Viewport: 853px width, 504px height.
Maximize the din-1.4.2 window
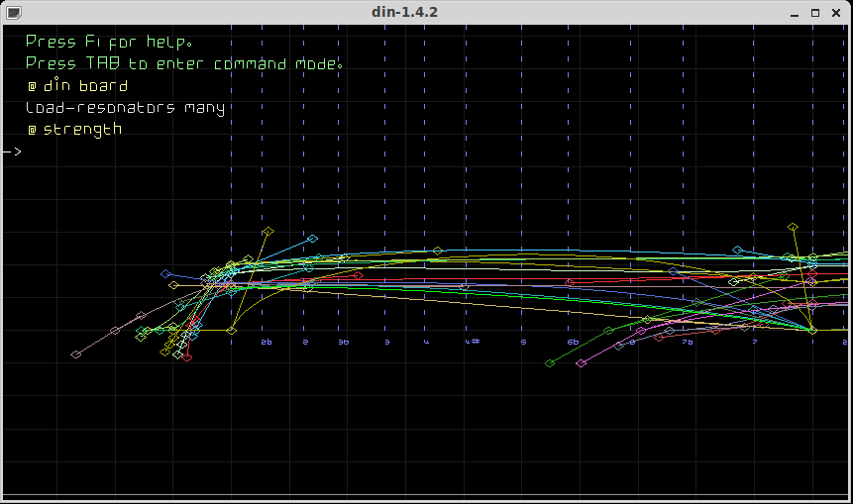click(815, 13)
